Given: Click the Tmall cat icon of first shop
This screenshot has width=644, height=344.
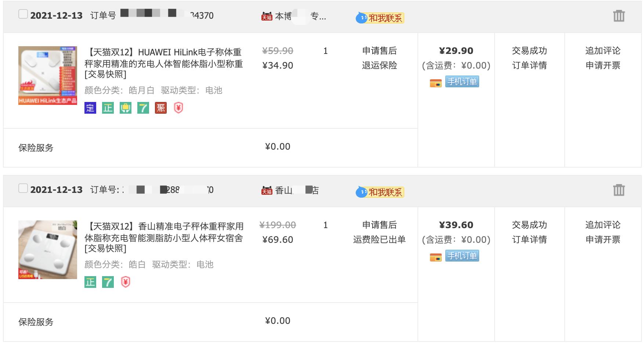Looking at the screenshot, I should [267, 17].
